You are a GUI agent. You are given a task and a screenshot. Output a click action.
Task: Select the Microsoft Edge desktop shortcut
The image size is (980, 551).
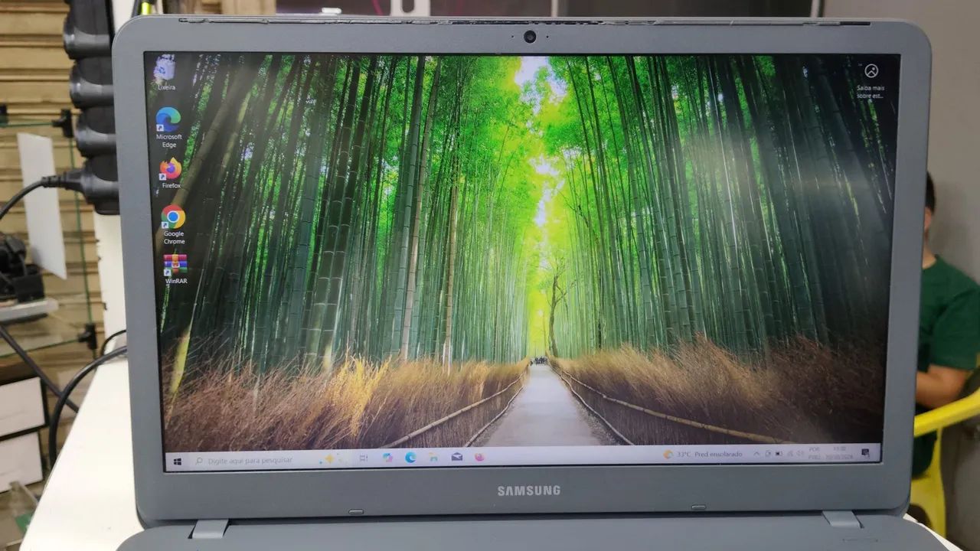tap(168, 127)
